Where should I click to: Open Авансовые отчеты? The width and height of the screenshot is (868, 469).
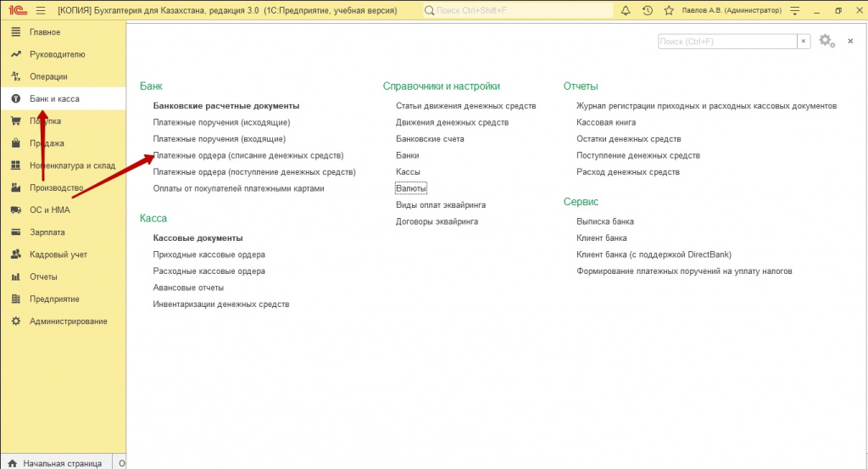(188, 288)
